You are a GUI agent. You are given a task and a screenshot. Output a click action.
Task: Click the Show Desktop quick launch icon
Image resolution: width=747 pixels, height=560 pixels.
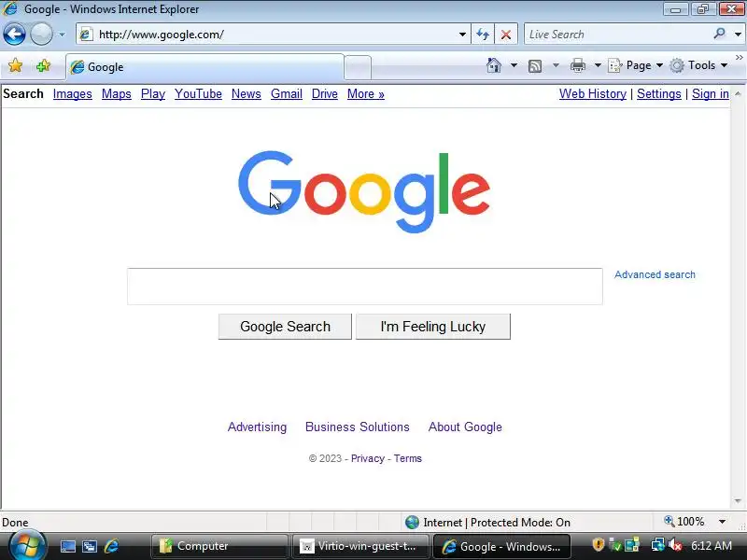[67, 546]
